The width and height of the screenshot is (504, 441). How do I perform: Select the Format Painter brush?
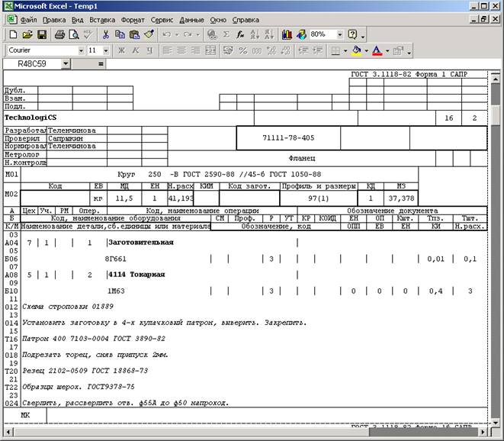tap(149, 34)
